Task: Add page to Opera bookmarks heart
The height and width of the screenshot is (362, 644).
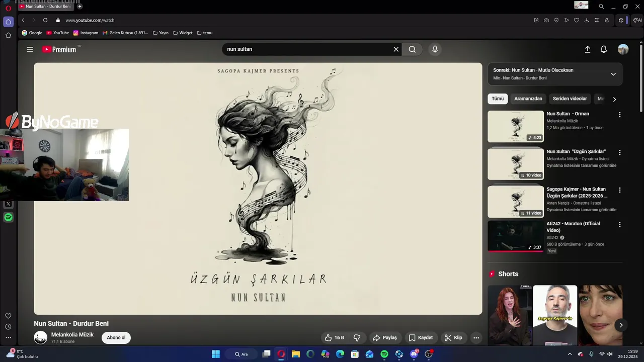Action: tap(577, 20)
